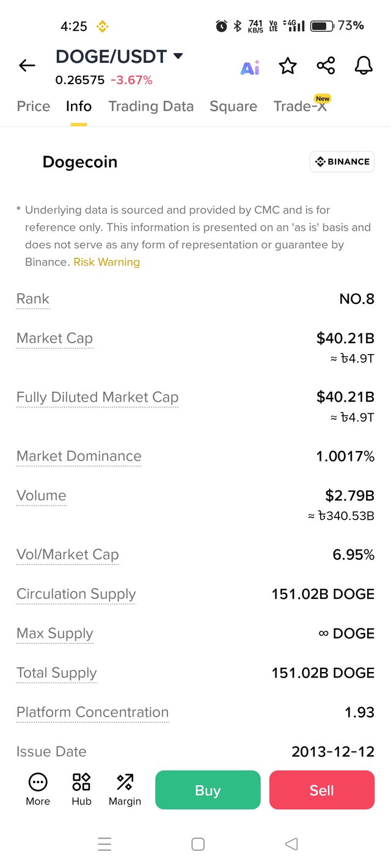The width and height of the screenshot is (391, 868).
Task: Tap the green Buy button
Action: 208,790
